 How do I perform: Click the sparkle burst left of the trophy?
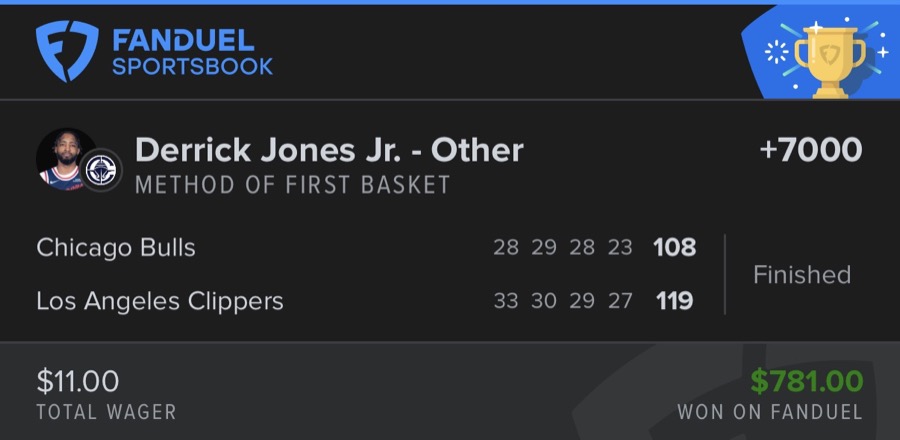coord(775,52)
